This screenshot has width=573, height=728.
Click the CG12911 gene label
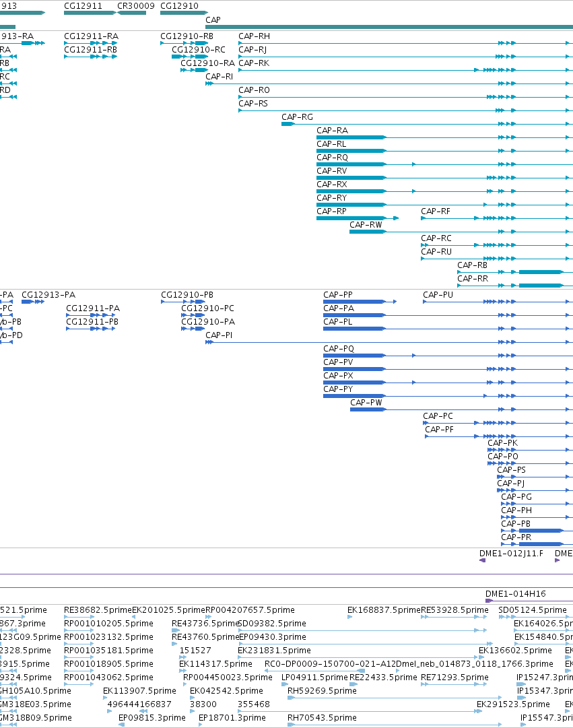83,6
